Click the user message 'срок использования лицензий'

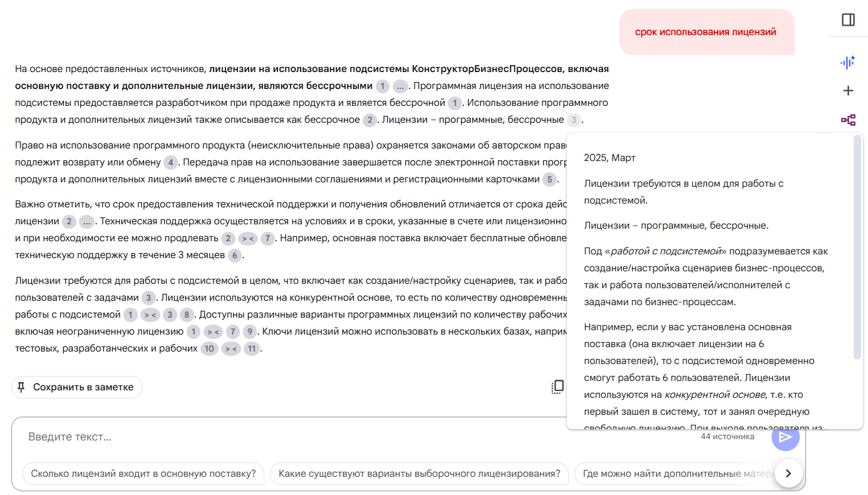[706, 32]
